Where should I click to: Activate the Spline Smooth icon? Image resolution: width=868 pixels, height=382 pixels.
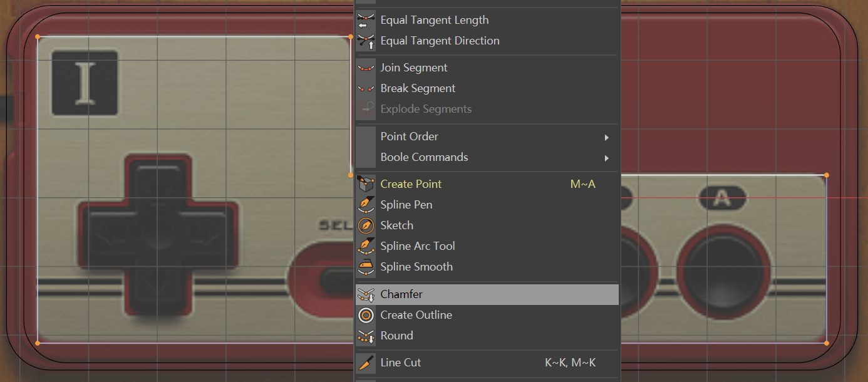(366, 267)
